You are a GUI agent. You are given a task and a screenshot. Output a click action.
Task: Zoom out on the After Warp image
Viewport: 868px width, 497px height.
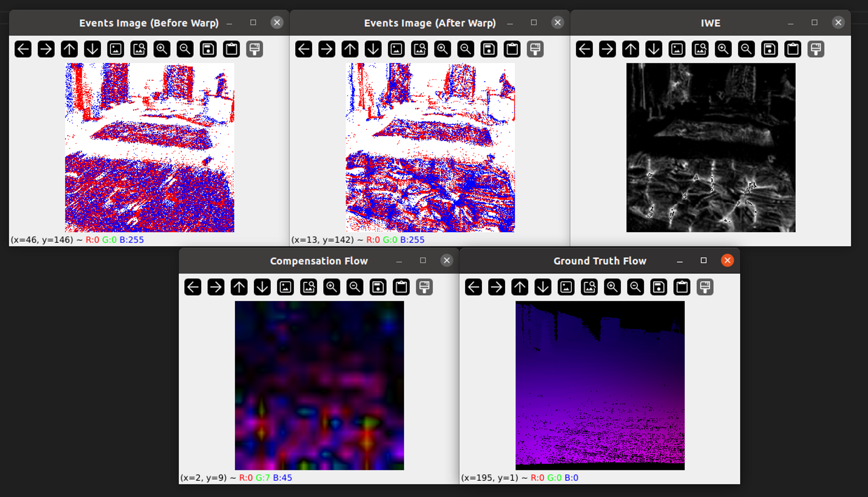click(466, 49)
